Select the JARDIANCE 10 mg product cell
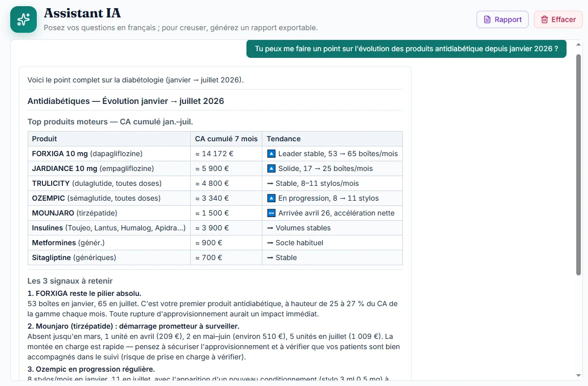 pos(109,168)
